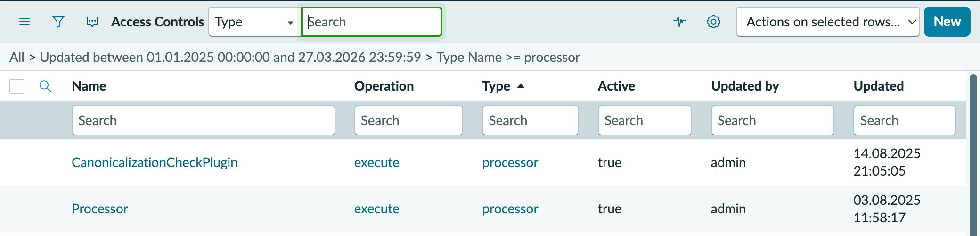Open the activity stream chat icon

(92, 22)
